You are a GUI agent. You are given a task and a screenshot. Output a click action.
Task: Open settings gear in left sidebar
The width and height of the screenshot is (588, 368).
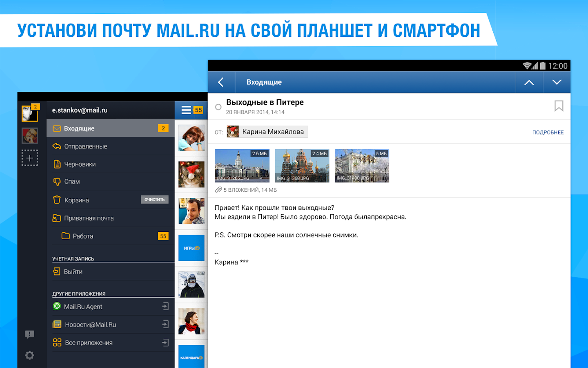tap(29, 355)
